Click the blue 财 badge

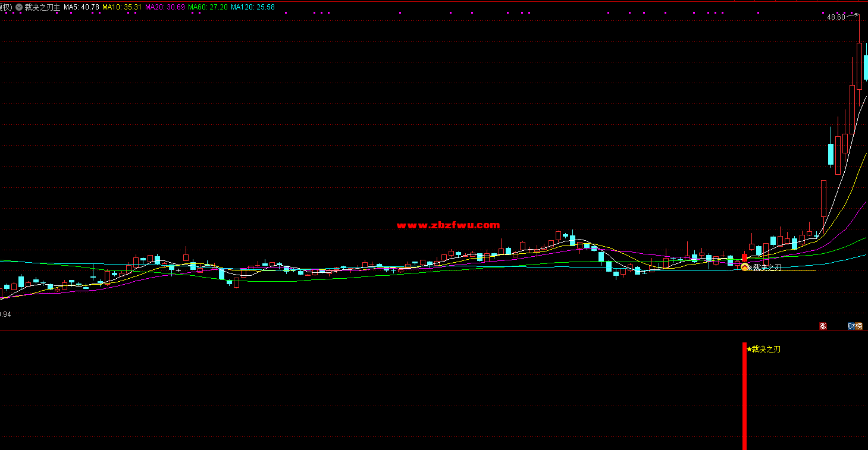pyautogui.click(x=851, y=326)
